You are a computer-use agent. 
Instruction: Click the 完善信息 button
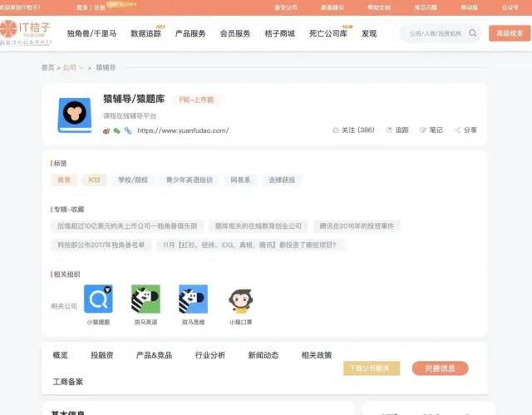tap(440, 368)
